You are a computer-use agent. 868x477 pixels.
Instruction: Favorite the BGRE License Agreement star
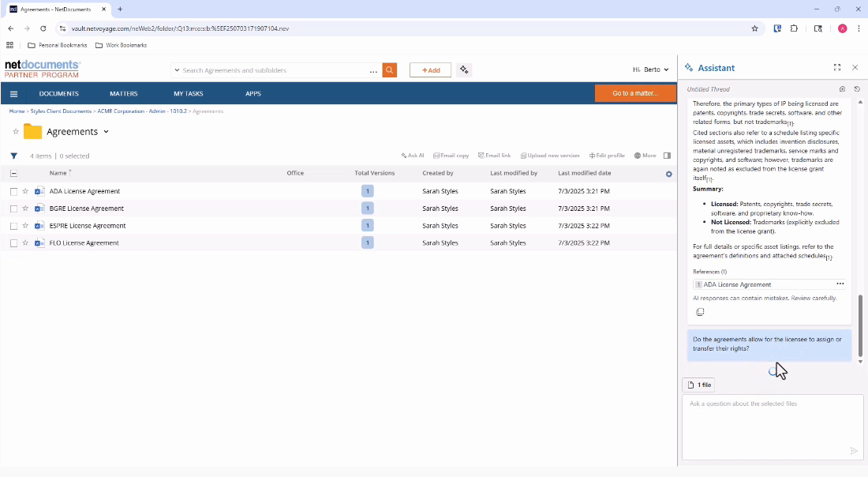(25, 208)
